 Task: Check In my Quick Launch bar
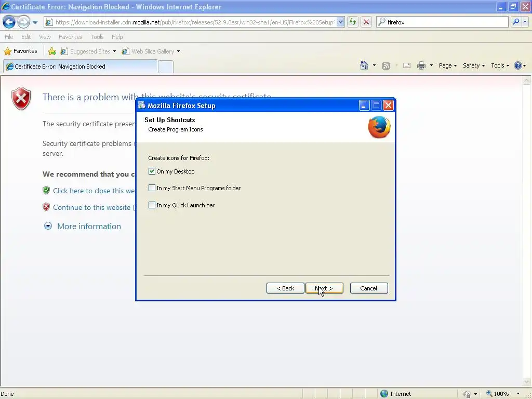152,205
